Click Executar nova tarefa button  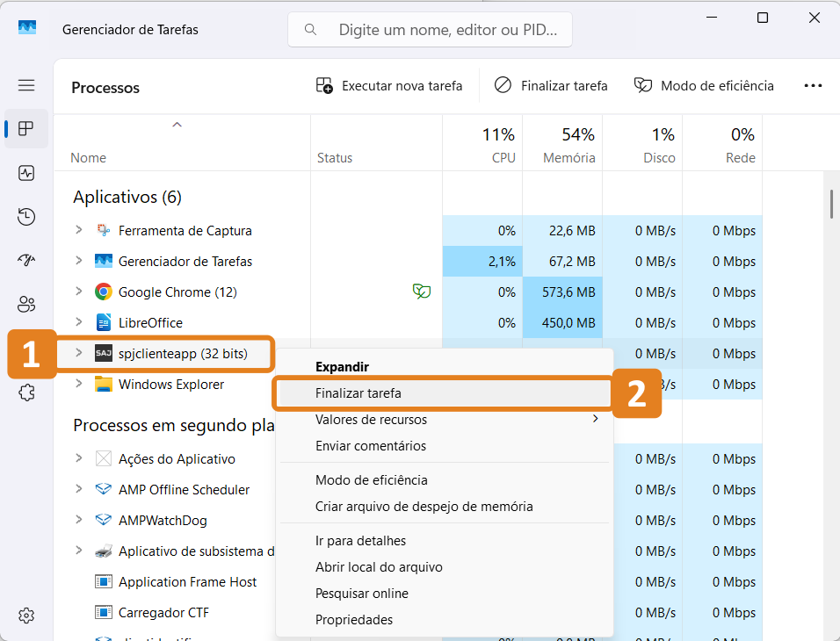389,86
